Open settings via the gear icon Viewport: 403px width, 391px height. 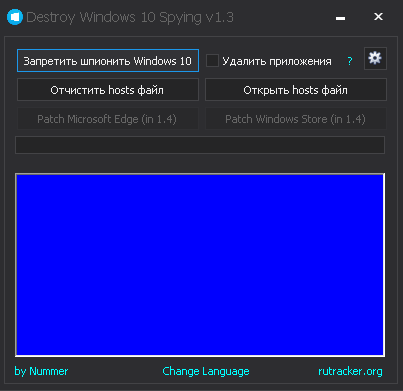click(x=375, y=58)
